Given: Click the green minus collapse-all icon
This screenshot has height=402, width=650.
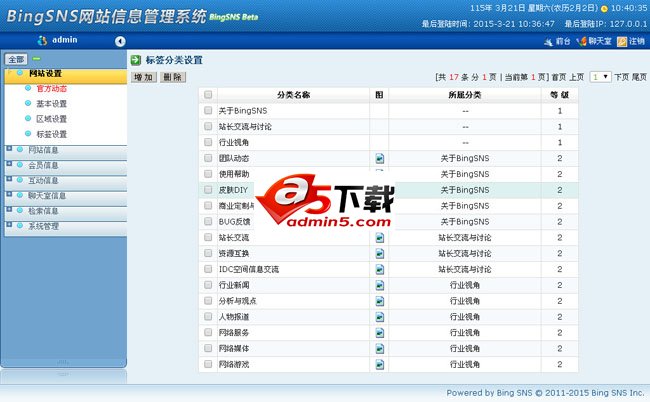Looking at the screenshot, I should [x=36, y=59].
